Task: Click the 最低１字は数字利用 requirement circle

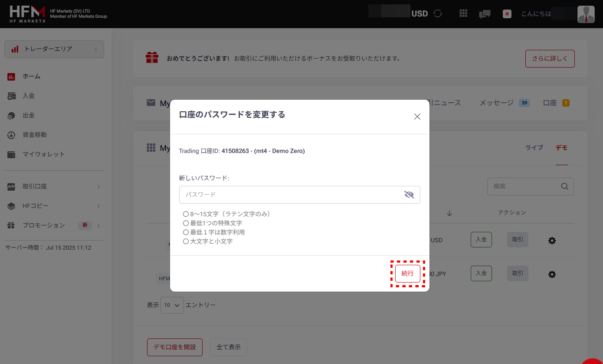Action: (186, 232)
